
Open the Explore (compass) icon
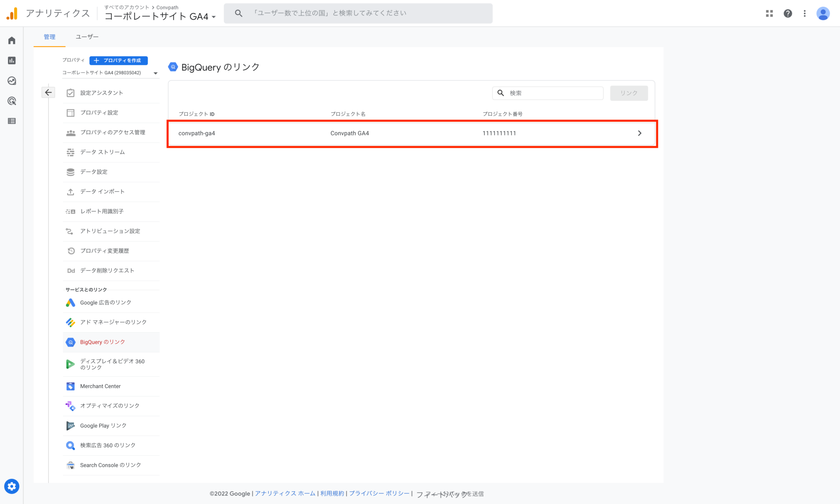click(x=11, y=81)
